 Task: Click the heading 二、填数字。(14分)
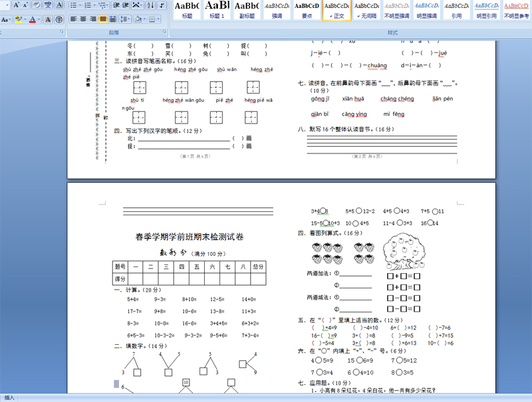point(140,346)
